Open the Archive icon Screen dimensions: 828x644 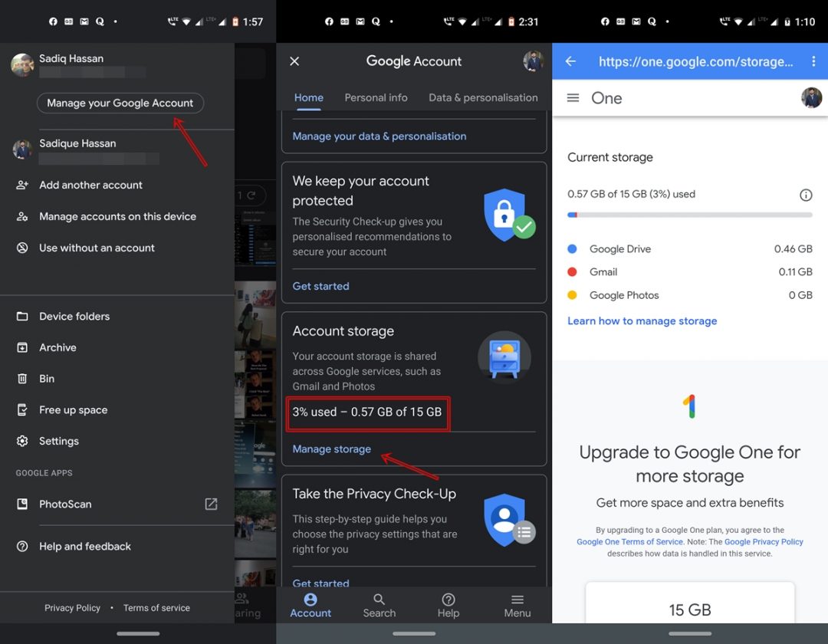pos(22,347)
